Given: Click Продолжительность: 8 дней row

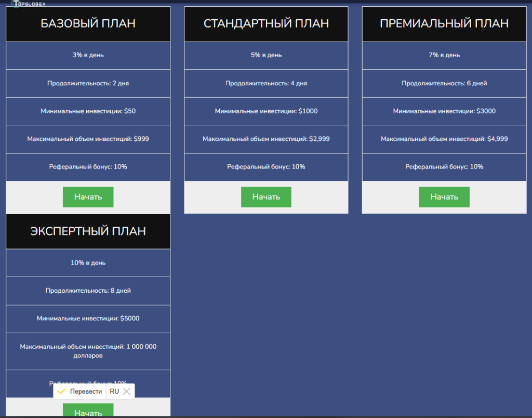Looking at the screenshot, I should [88, 291].
